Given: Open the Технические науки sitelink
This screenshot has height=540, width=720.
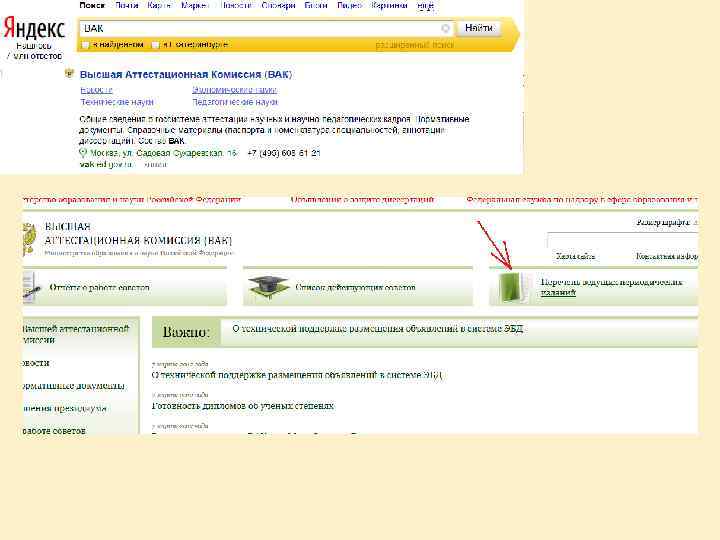Looking at the screenshot, I should (117, 102).
